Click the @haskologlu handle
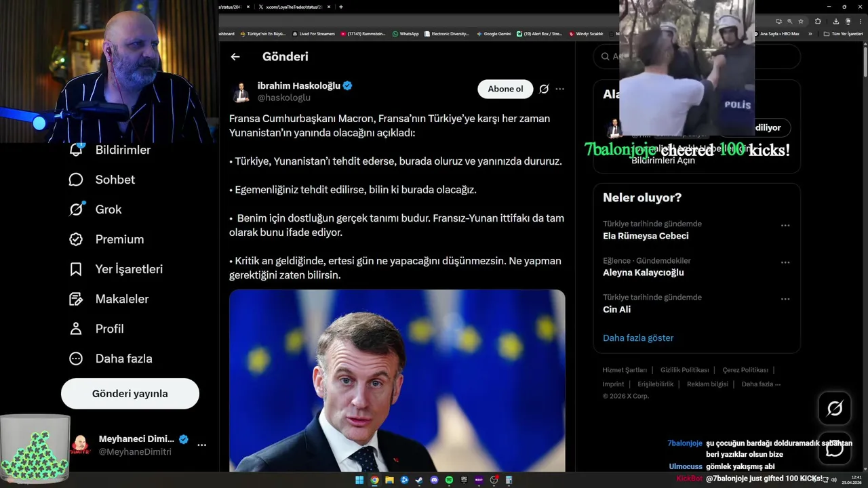The height and width of the screenshot is (488, 868). pos(283,98)
